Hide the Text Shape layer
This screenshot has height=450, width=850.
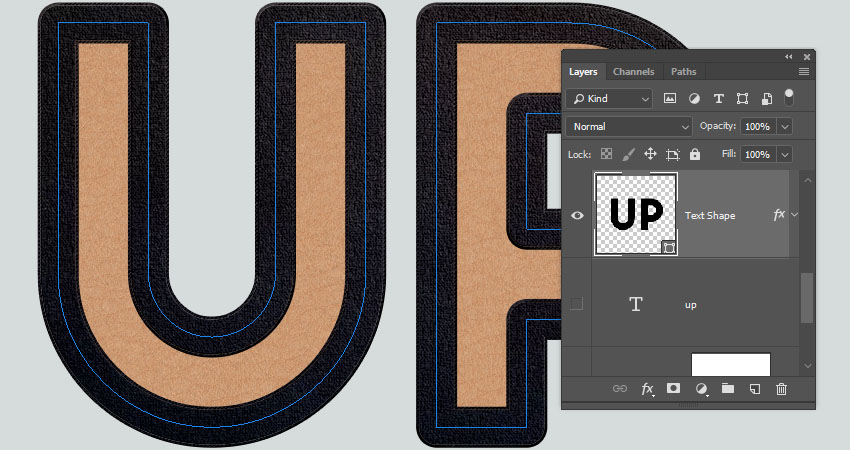click(577, 215)
